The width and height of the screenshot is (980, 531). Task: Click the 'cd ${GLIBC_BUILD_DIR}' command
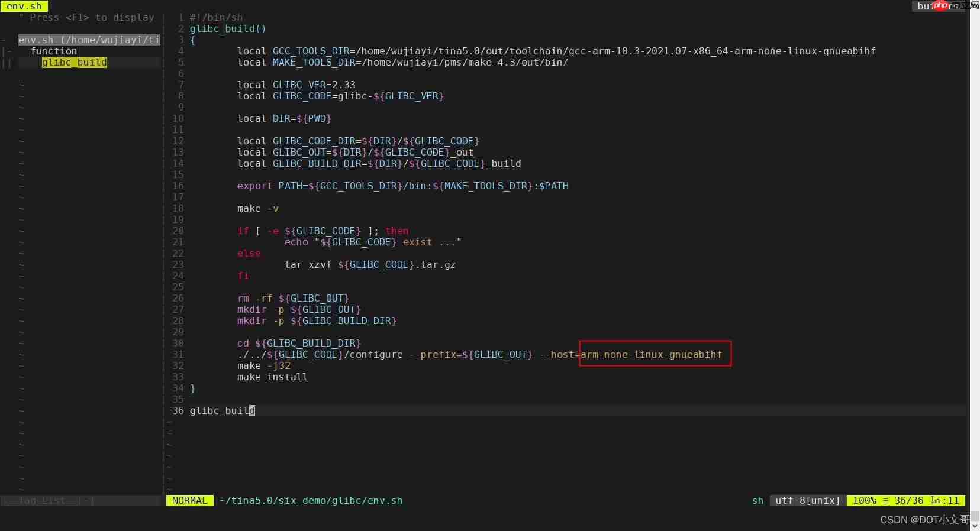[x=299, y=343]
